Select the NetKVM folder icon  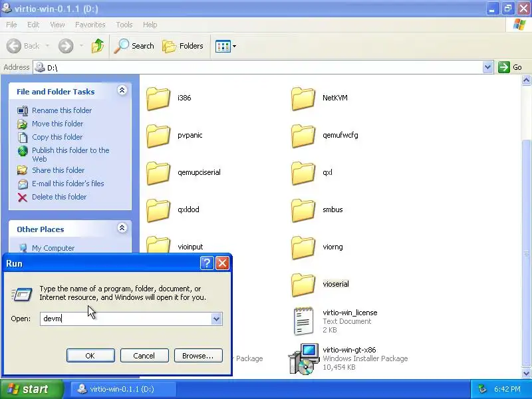(303, 98)
